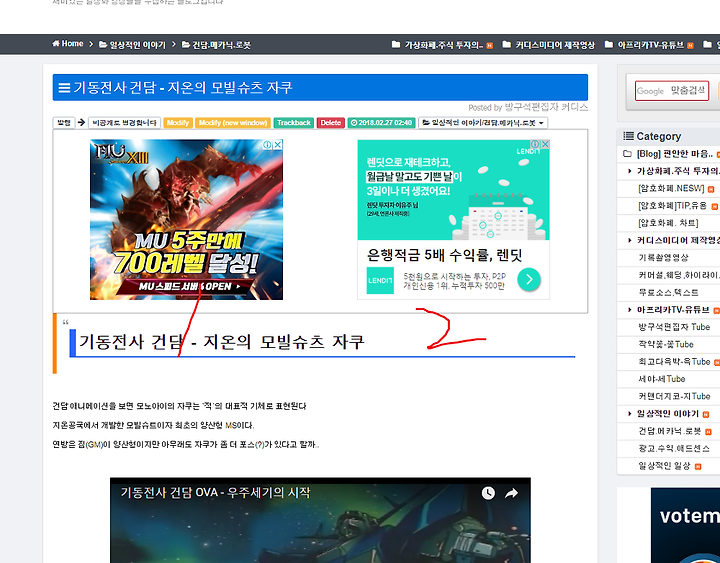The height and width of the screenshot is (563, 720).
Task: Click the Google 맞춤검색 input field
Action: [x=672, y=90]
